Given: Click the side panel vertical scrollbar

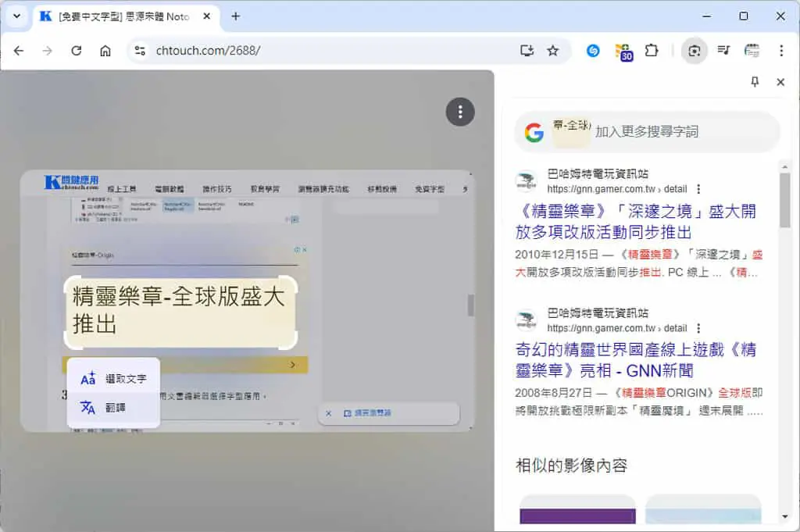Looking at the screenshot, I should click(784, 200).
